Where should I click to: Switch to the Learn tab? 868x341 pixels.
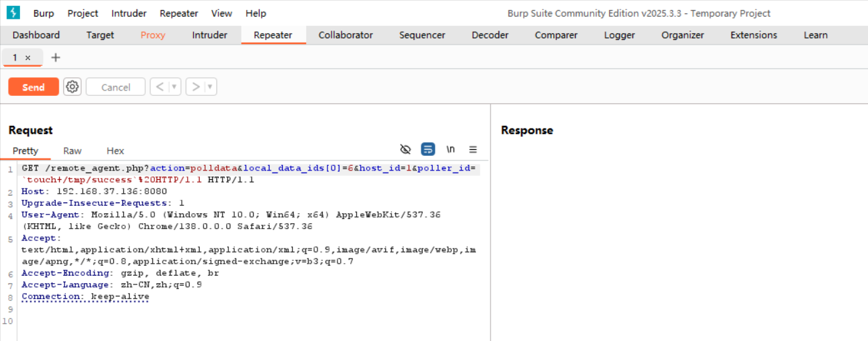coord(815,35)
